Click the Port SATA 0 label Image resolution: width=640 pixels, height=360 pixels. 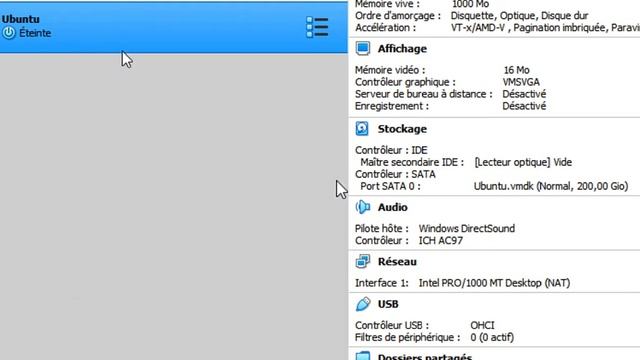tap(390, 186)
